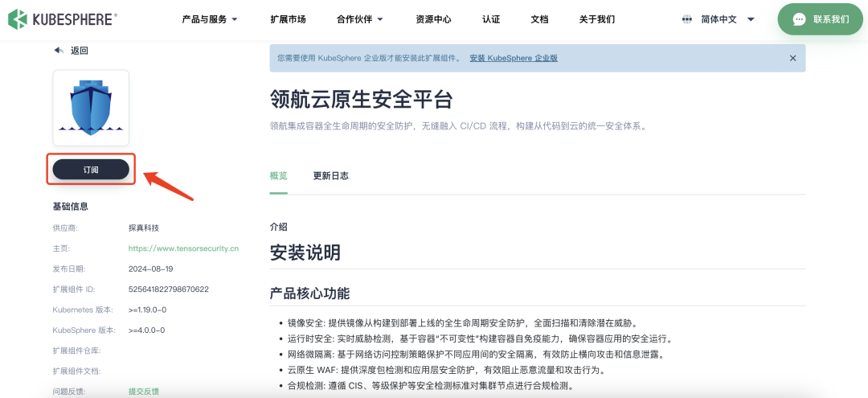Screen dimensions: 868x398
Task: Select the KubeSphere version >=4.0.0-0
Action: (146, 330)
